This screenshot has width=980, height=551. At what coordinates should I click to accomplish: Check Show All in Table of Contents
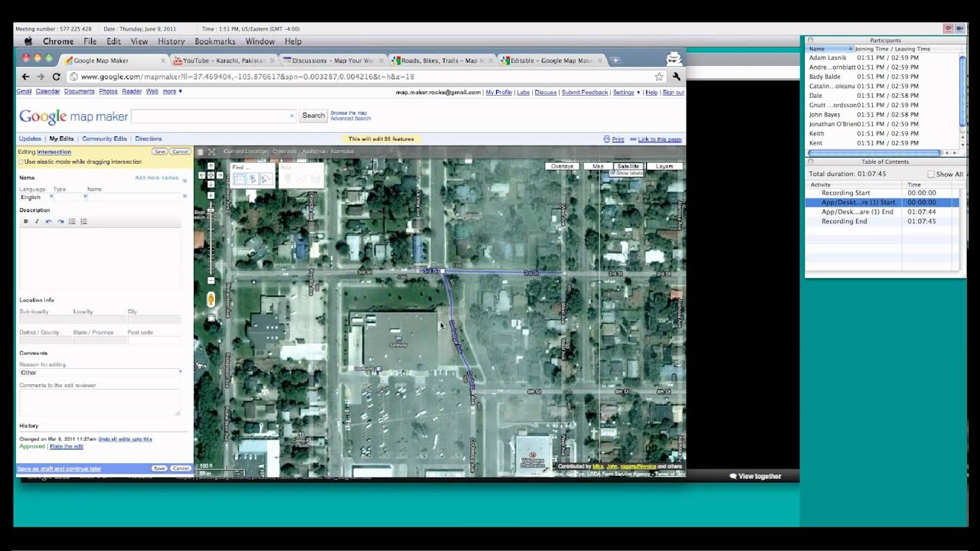coord(931,174)
